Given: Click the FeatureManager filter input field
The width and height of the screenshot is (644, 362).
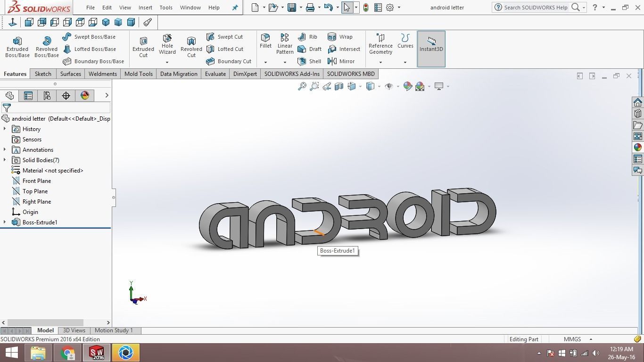Looking at the screenshot, I should click(x=57, y=108).
